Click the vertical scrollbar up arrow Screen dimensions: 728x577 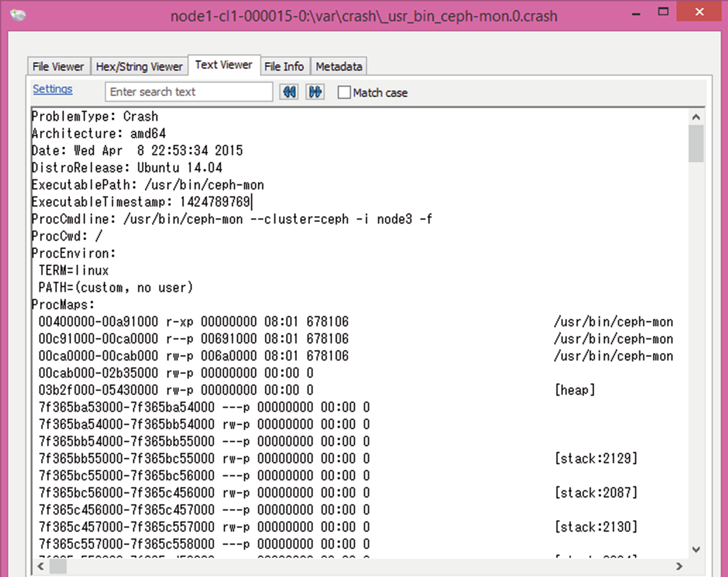[x=696, y=117]
